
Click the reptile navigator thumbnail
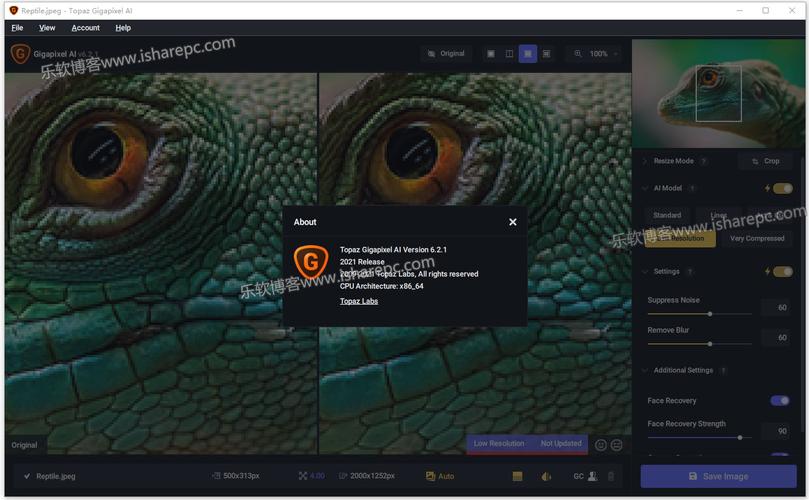(x=719, y=94)
